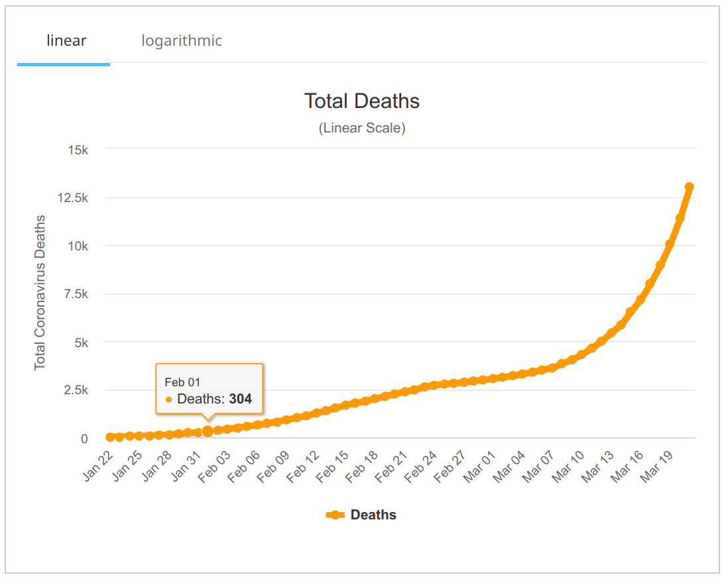
Task: Click the (Linear Scale) subtitle
Action: coord(361,128)
